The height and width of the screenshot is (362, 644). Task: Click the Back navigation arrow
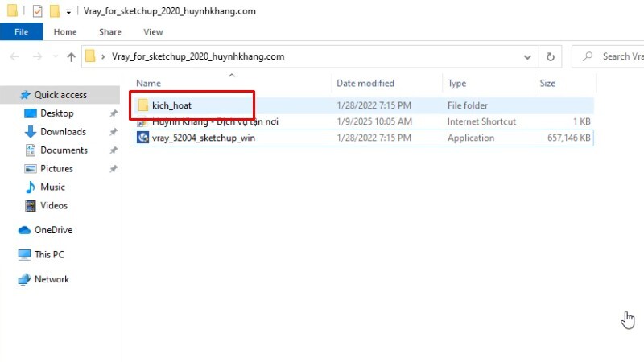coord(14,56)
